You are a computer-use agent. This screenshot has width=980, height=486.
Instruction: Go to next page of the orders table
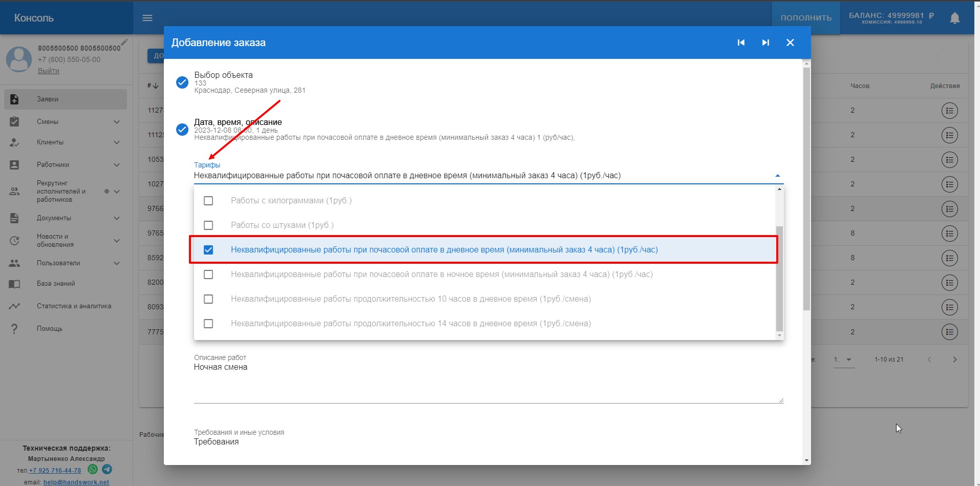point(954,360)
